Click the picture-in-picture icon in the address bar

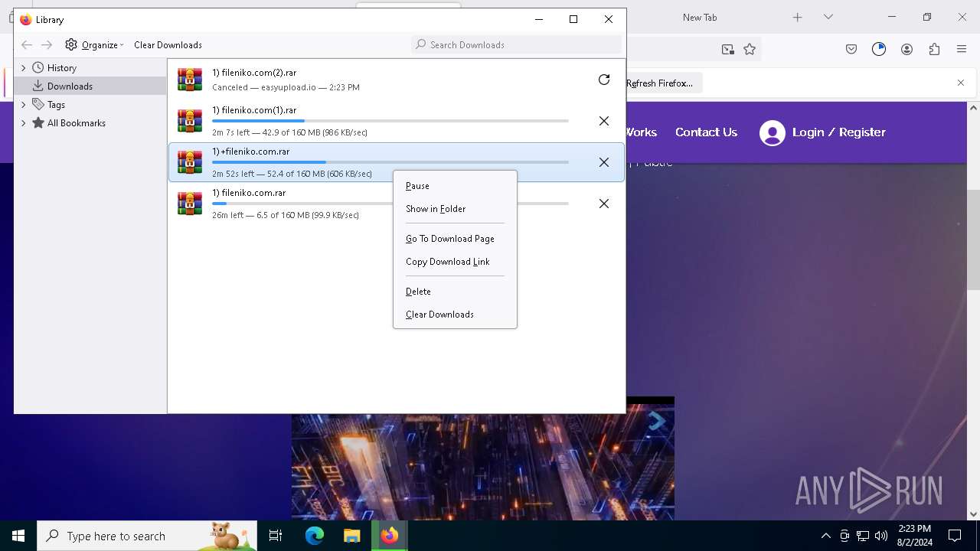pos(727,49)
